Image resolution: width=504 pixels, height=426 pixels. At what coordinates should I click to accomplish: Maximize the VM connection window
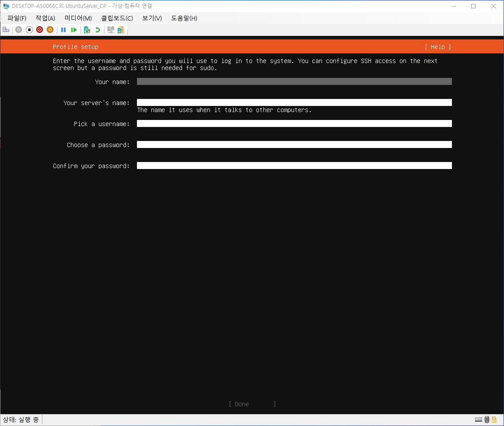point(473,6)
